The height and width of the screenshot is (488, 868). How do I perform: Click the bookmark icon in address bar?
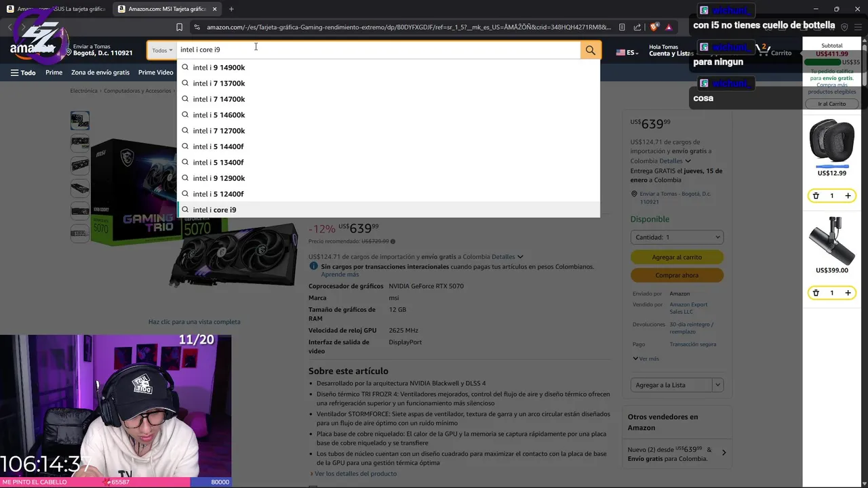click(179, 27)
